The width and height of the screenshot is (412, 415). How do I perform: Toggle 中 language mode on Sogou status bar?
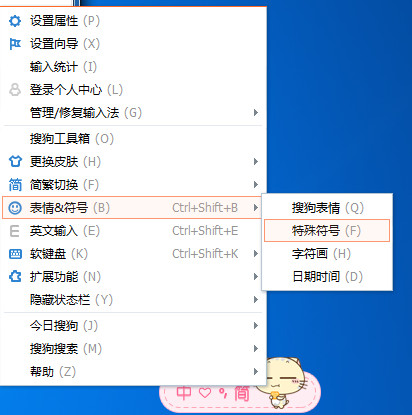(184, 393)
